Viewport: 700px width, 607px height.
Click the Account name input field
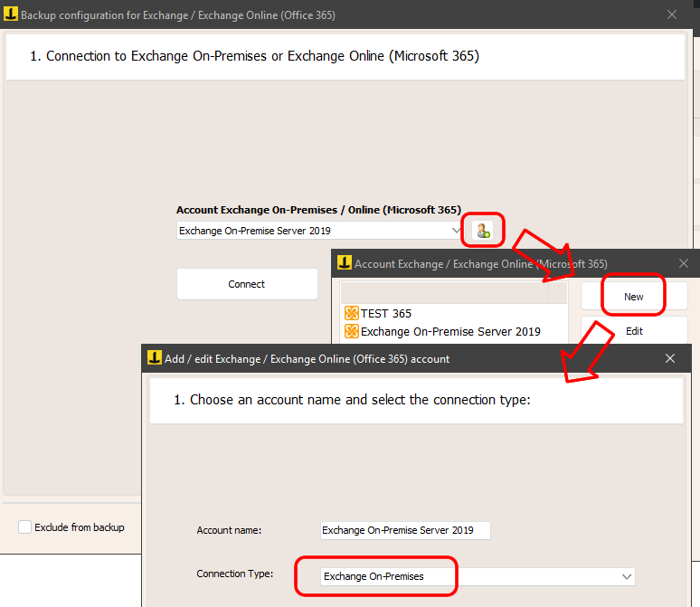click(x=405, y=530)
